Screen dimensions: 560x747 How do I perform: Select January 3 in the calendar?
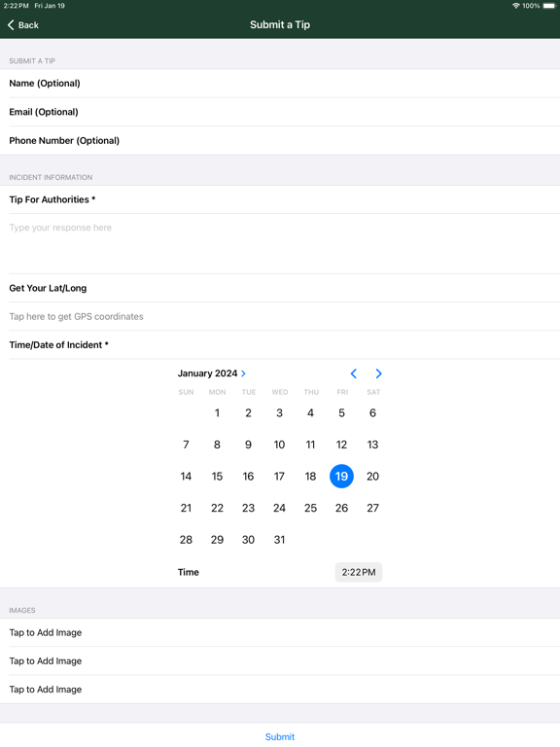click(280, 413)
